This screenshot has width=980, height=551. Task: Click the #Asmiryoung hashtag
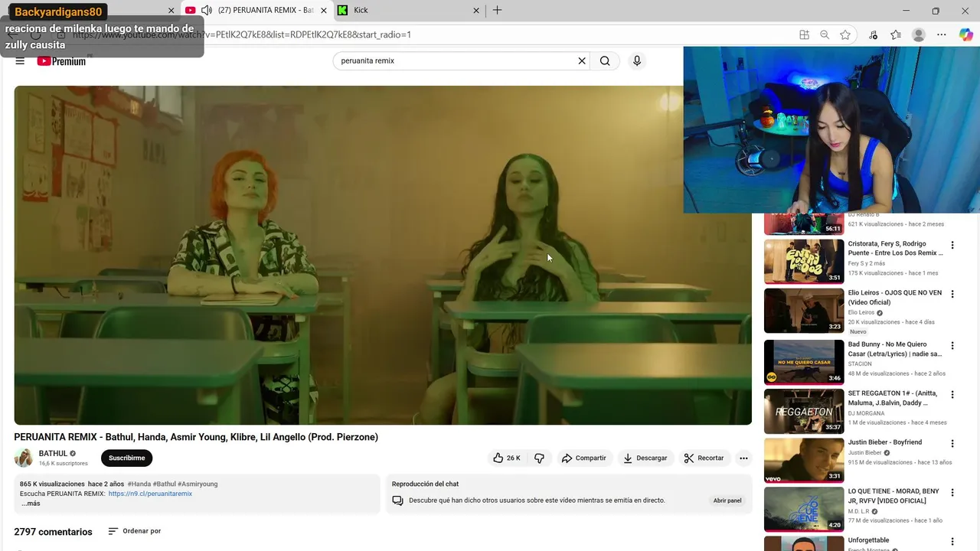[198, 484]
